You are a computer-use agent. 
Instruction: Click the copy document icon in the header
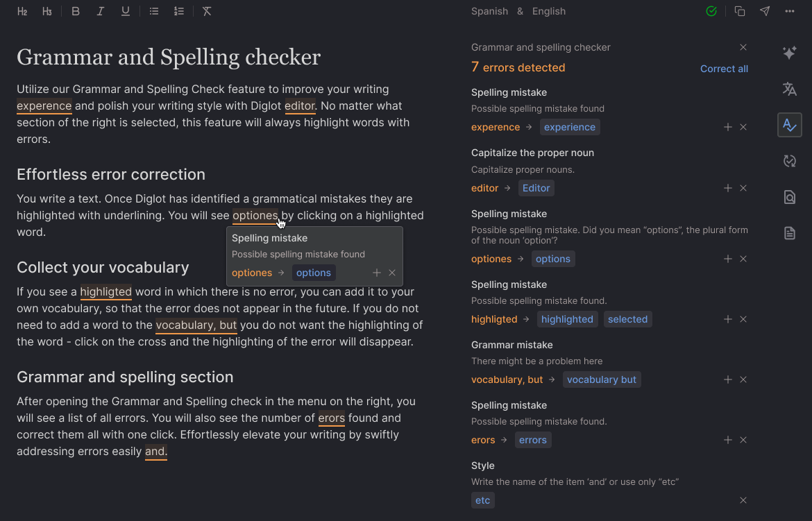(739, 11)
